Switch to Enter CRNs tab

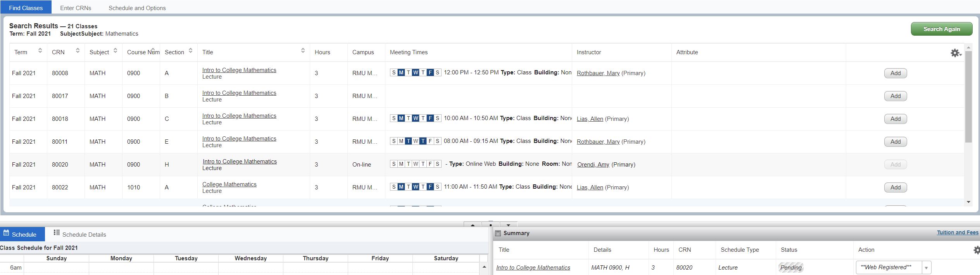pyautogui.click(x=76, y=8)
